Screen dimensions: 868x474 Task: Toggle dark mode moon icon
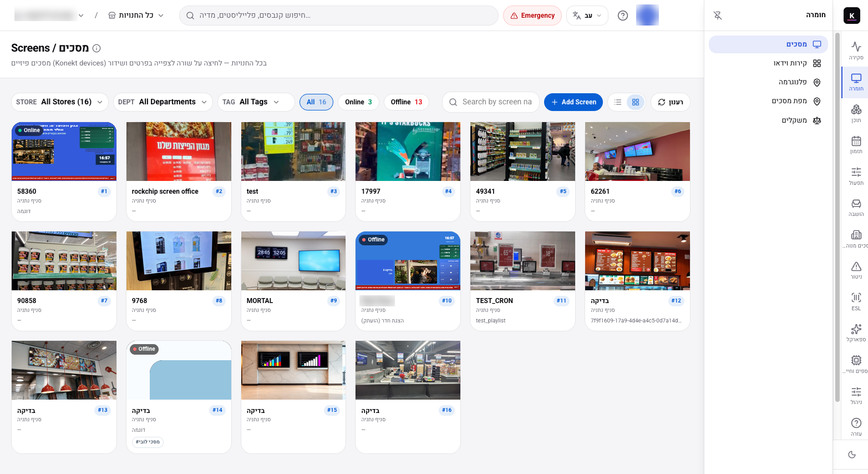pyautogui.click(x=852, y=455)
